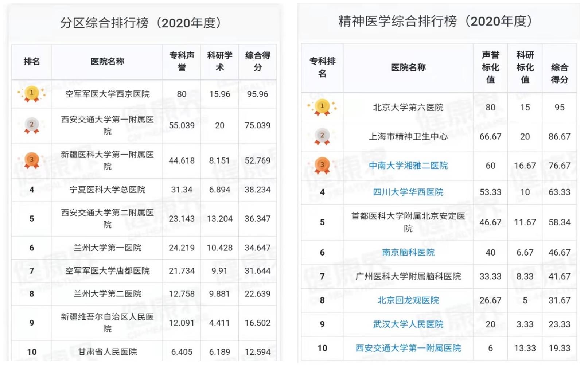
Task: Click the 12.594 score value
Action: [x=258, y=352]
